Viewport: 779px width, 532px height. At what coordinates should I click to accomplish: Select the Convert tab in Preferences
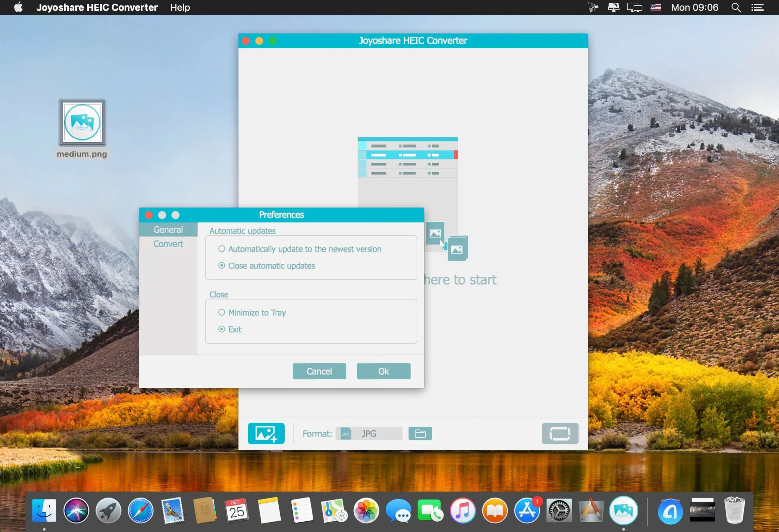(x=168, y=244)
